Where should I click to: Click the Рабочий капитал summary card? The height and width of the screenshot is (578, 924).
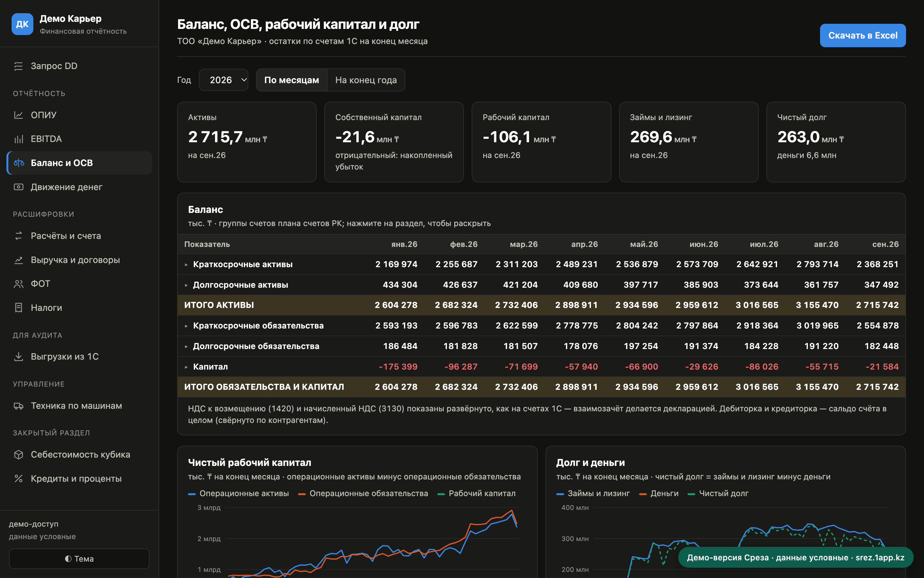point(541,142)
